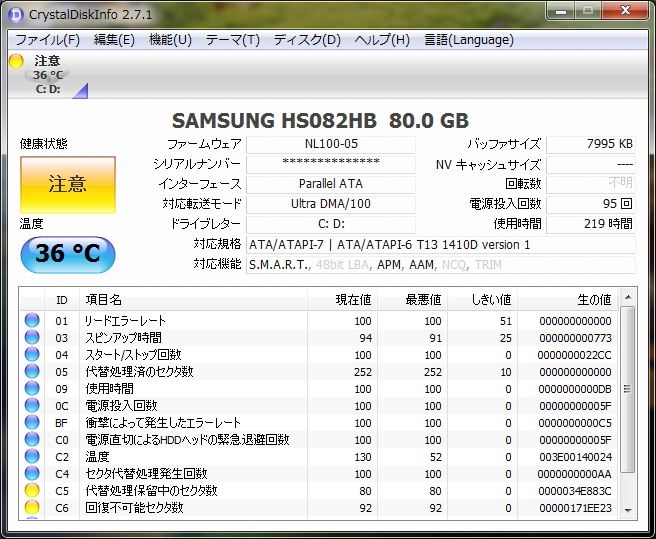Screen dimensions: 656x539
Task: Click the blue status icon for attribute 04
Action: click(x=32, y=354)
